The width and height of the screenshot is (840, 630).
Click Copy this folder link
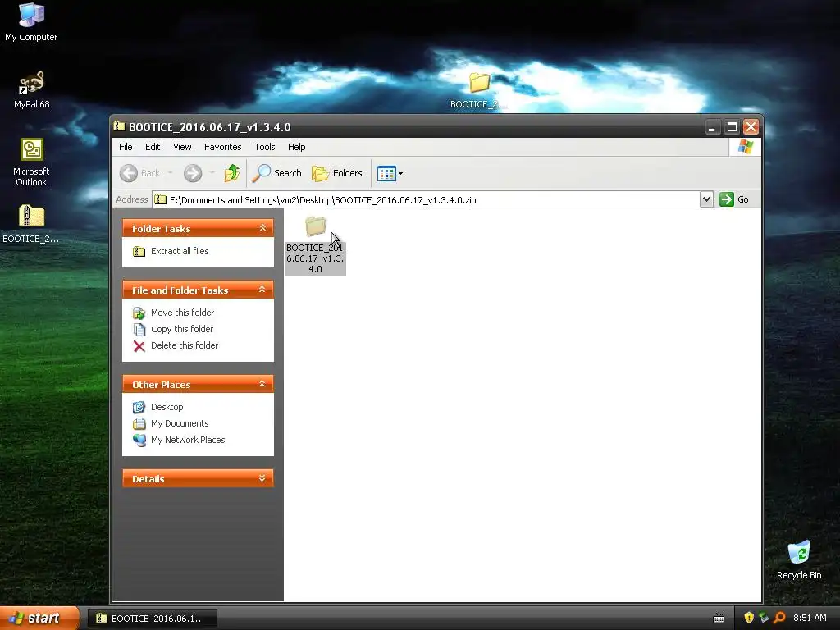tap(182, 329)
